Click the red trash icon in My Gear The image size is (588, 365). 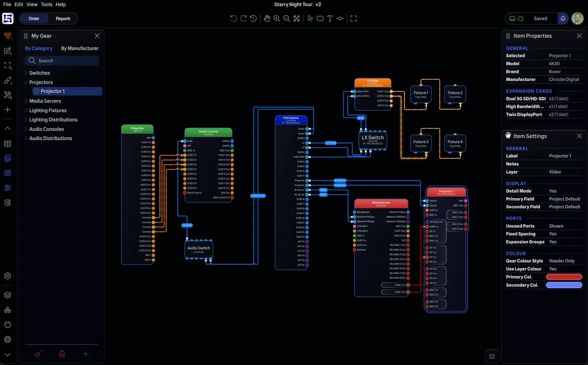tap(62, 354)
